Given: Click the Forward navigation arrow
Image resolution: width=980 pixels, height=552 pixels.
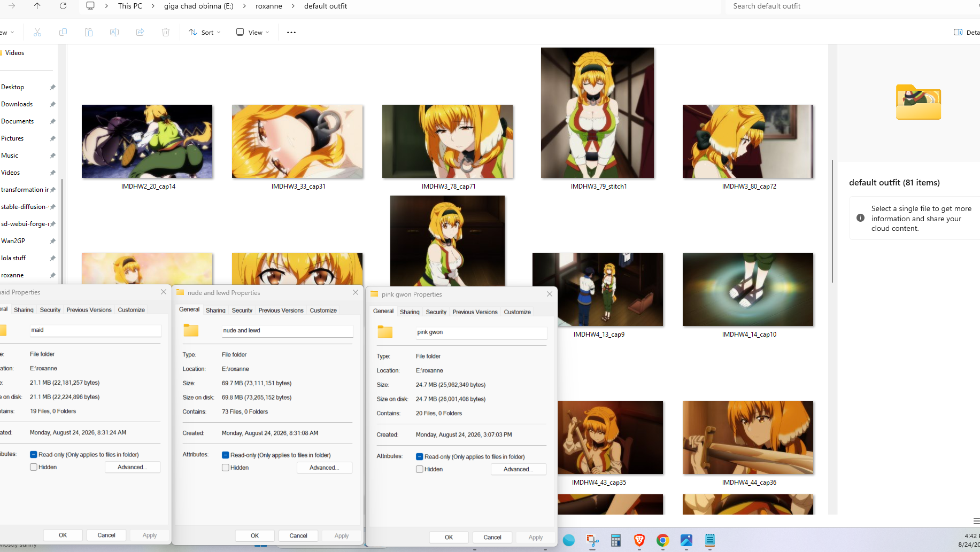Looking at the screenshot, I should [12, 6].
